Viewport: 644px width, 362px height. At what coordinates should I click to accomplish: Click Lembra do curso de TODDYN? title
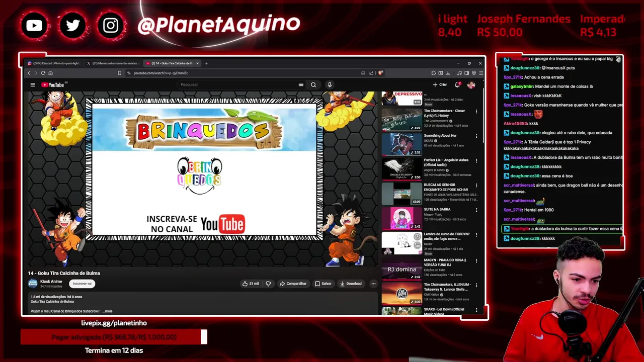pos(447,236)
